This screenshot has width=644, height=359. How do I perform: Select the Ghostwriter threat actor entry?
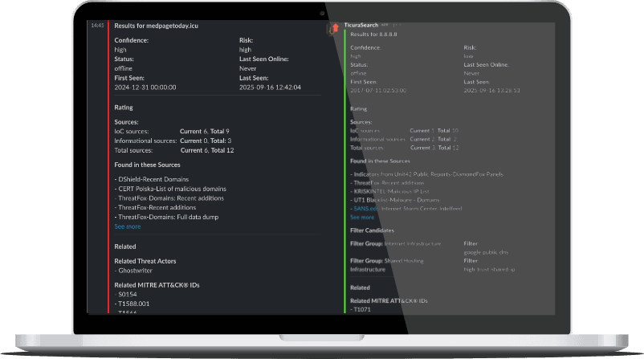(x=137, y=271)
